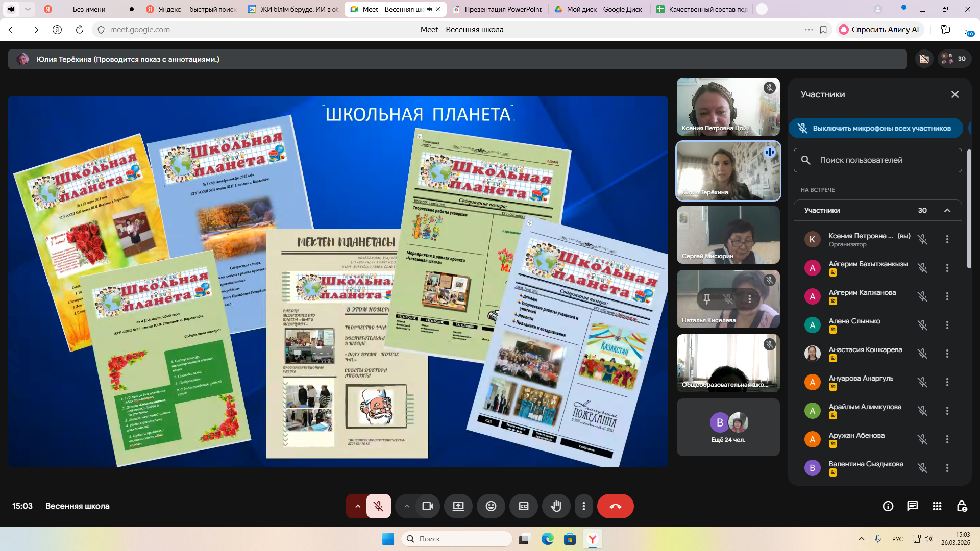Open the activities grid icon
This screenshot has height=551, width=980.
coord(937,506)
